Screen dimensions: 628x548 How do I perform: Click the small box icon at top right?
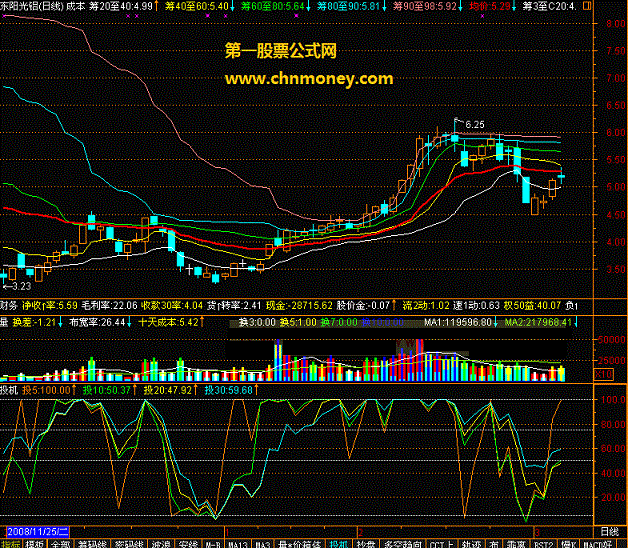(587, 6)
